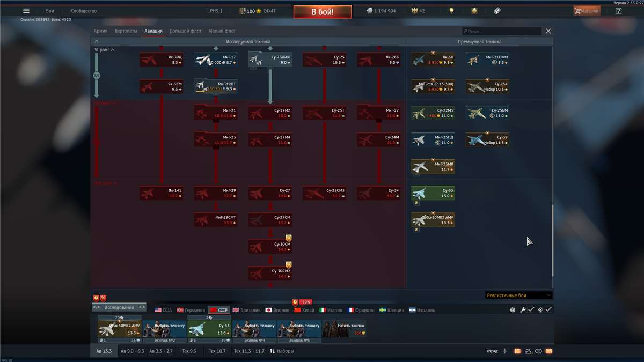Add squad member with plus icon
The image size is (644, 362).
tap(504, 351)
